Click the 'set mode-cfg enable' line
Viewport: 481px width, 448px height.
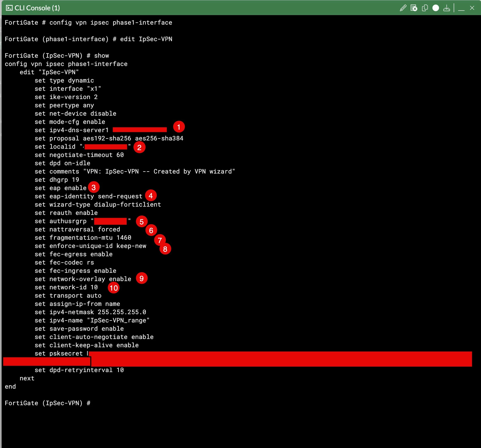point(70,122)
